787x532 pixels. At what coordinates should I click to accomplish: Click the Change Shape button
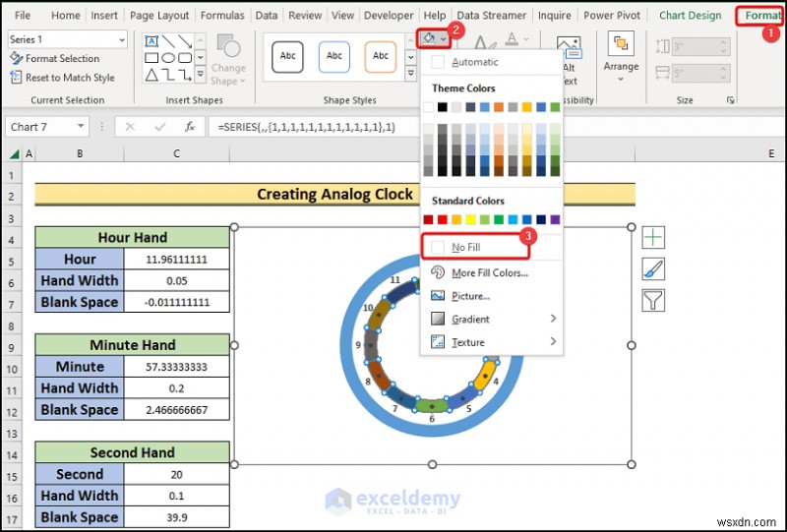point(228,60)
